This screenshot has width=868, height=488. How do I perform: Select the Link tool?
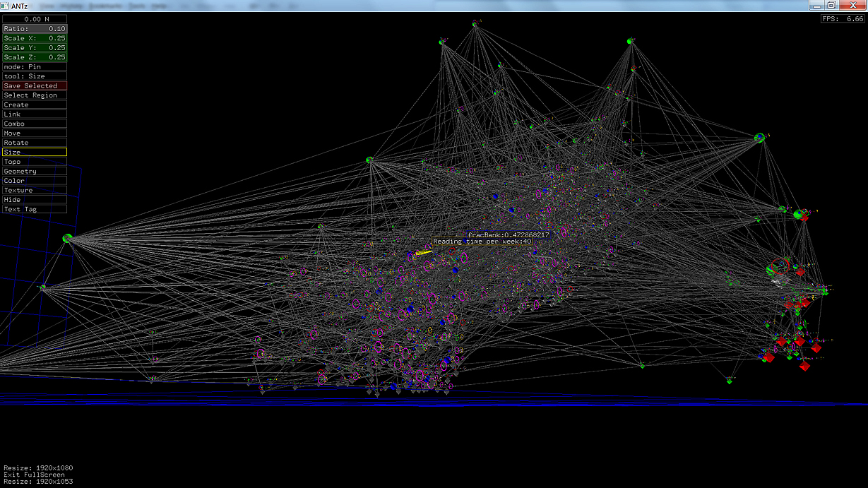[35, 114]
